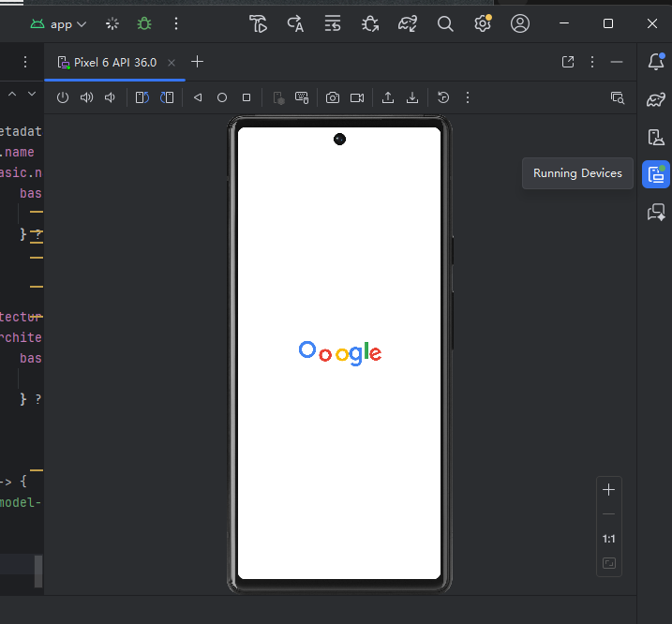Rotate the emulator device right
The width and height of the screenshot is (672, 624).
click(x=167, y=97)
